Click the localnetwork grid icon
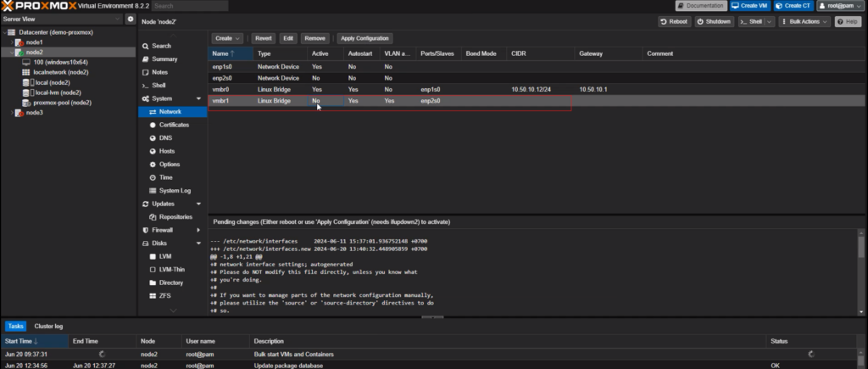Screen dimensions: 868x369 [26, 72]
